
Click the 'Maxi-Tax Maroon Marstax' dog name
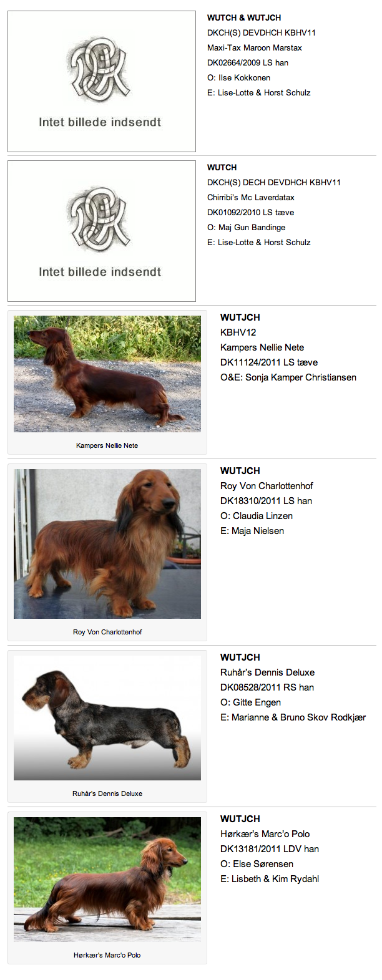tap(255, 47)
